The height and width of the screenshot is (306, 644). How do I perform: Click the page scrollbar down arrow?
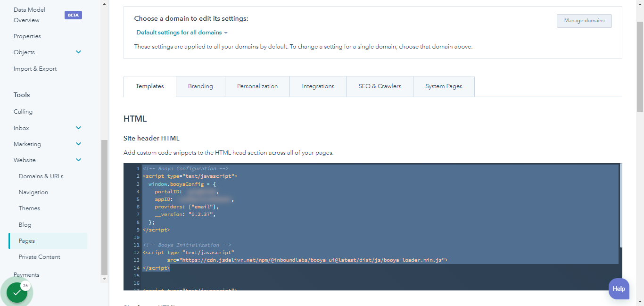(640, 302)
